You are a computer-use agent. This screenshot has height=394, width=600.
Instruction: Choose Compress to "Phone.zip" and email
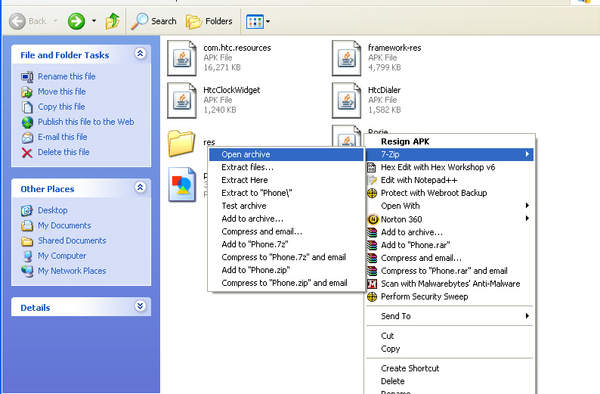(x=286, y=283)
